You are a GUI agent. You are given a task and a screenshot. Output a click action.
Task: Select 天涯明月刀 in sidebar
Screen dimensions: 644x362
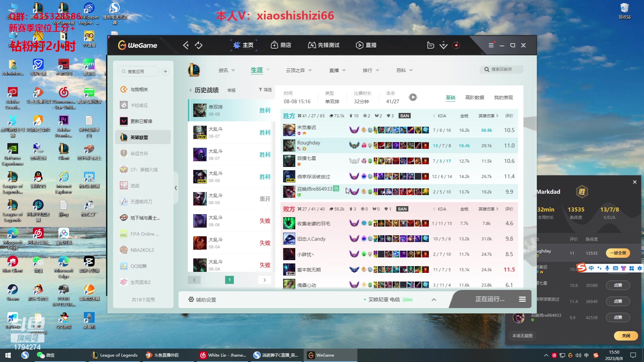click(x=143, y=202)
